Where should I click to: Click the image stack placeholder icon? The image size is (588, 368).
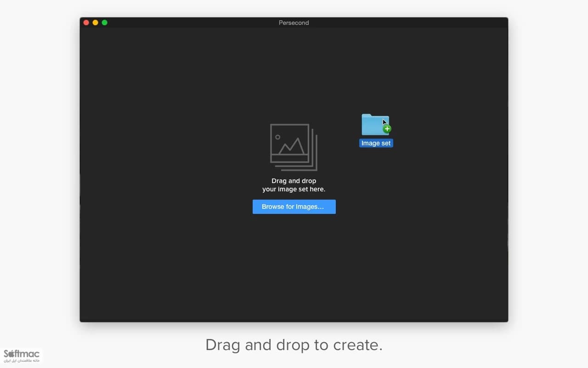pyautogui.click(x=294, y=147)
